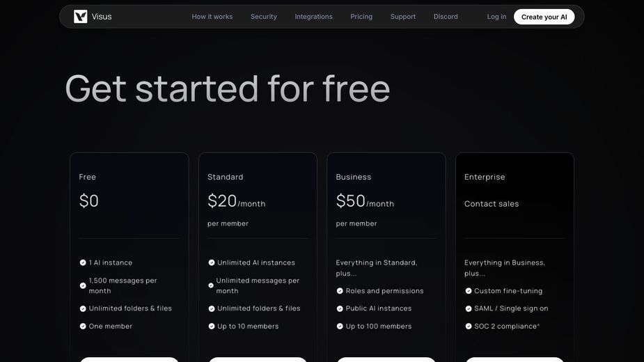Image resolution: width=644 pixels, height=362 pixels.
Task: Click checkmark icon beside SAML / Single sign on
Action: (469, 308)
